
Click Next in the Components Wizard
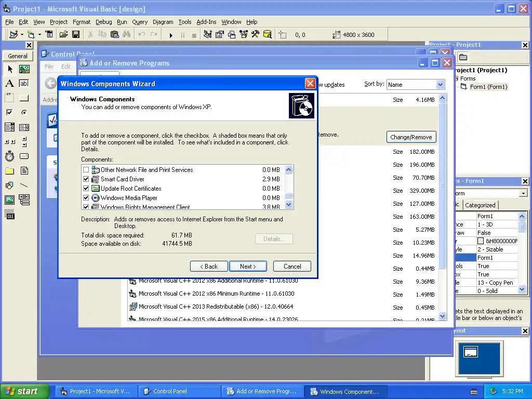(248, 267)
